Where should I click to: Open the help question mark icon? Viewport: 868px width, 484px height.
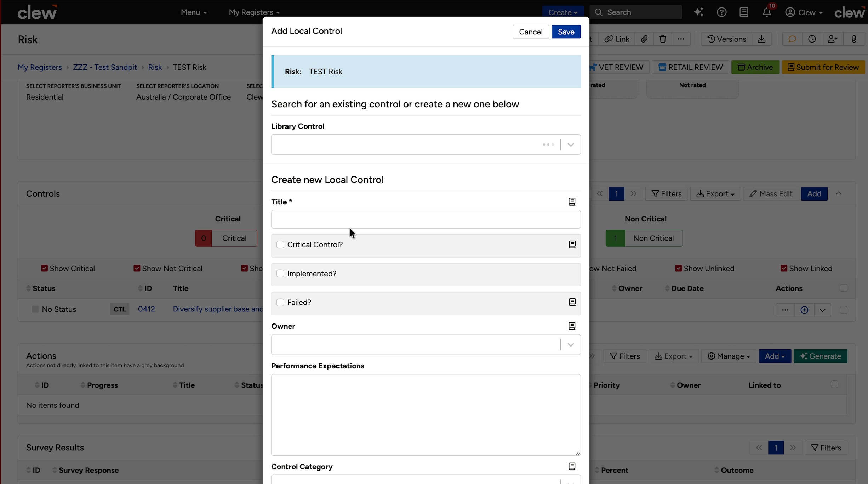click(721, 12)
